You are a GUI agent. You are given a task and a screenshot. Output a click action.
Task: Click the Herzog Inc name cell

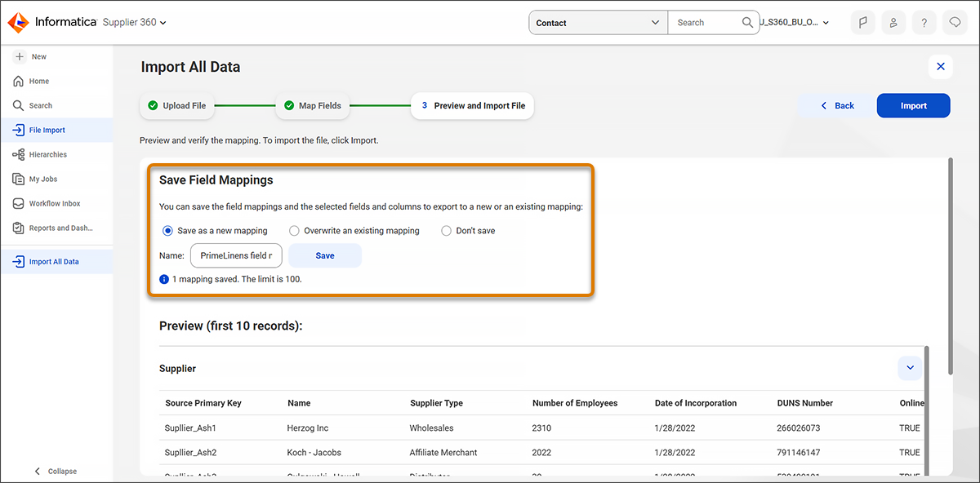[307, 428]
